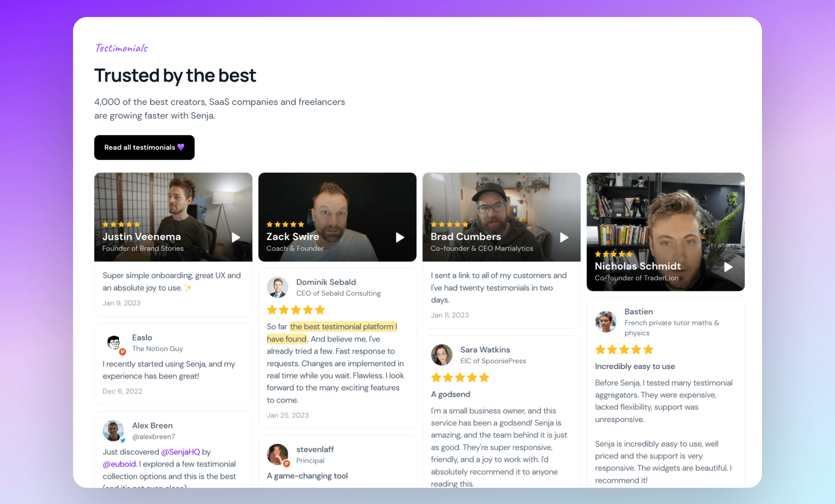Play Brad Cumbers' testimonial video
The width and height of the screenshot is (835, 504).
point(564,237)
